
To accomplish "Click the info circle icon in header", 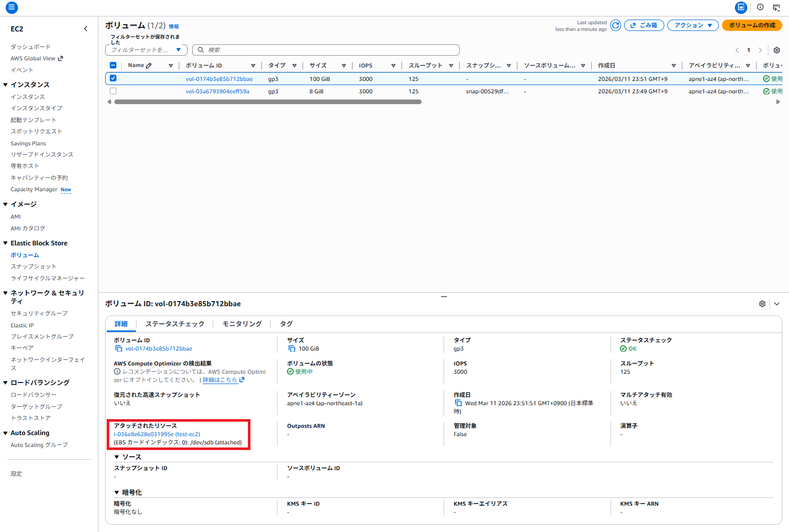I will pos(760,7).
